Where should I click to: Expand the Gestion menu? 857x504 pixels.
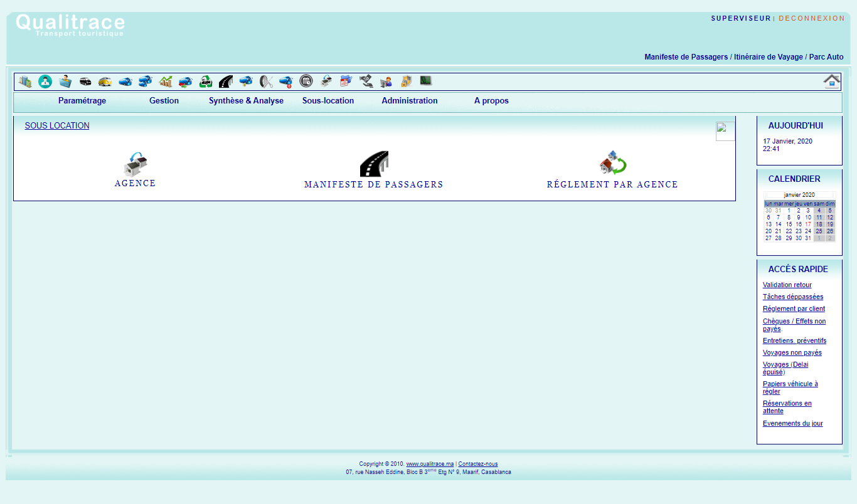click(164, 101)
